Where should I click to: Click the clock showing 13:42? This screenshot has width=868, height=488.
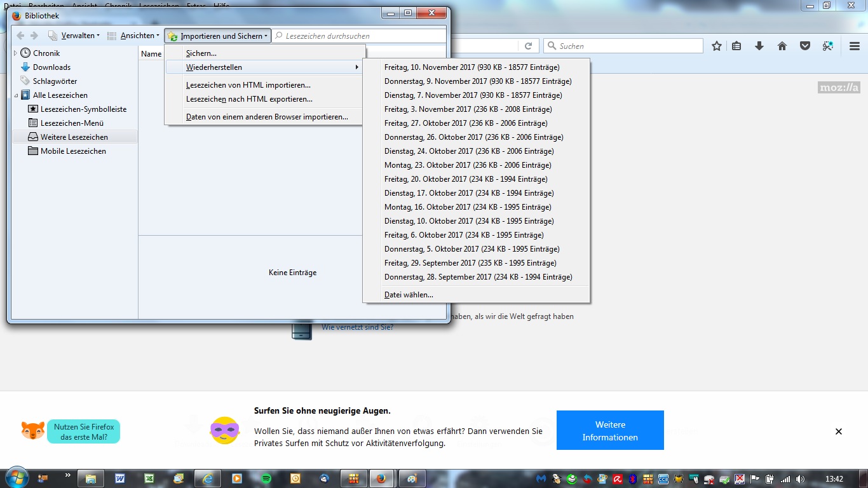tap(834, 478)
